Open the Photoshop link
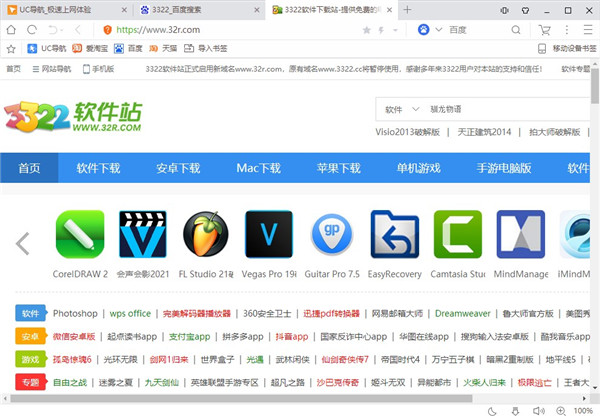The image size is (600, 418). pos(75,314)
